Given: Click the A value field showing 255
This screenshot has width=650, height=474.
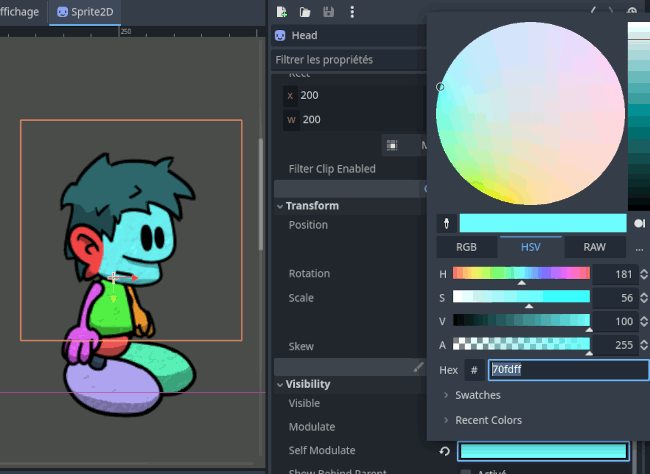Looking at the screenshot, I should coord(615,345).
